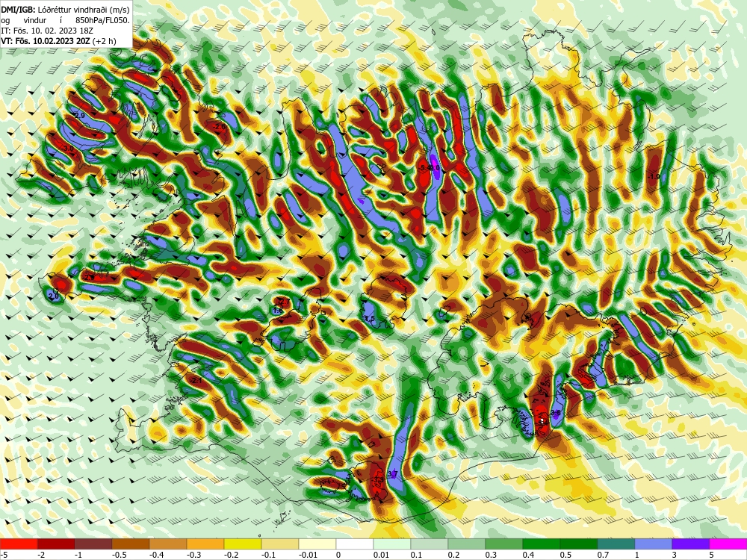
Task: Click the maroon legend swatch above -1
Action: point(93,544)
